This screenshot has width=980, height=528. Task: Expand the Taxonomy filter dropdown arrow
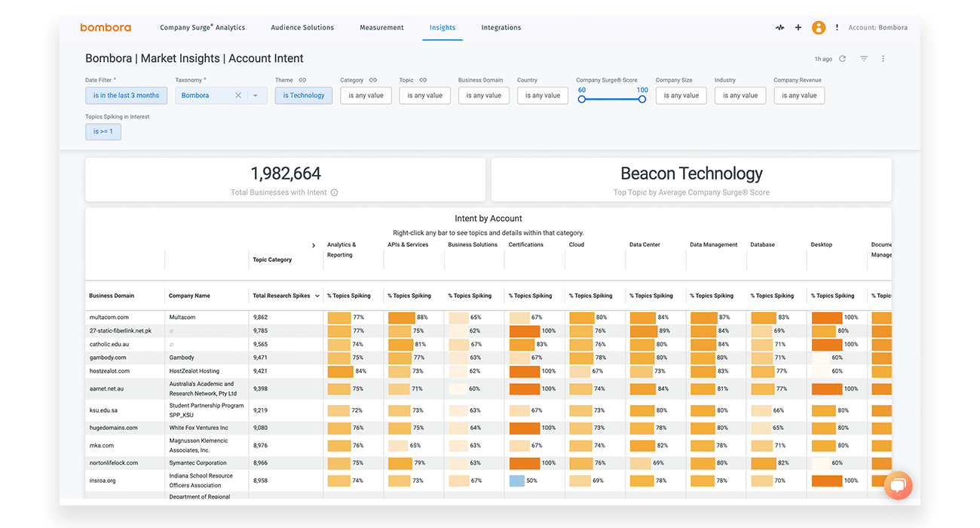click(x=256, y=95)
